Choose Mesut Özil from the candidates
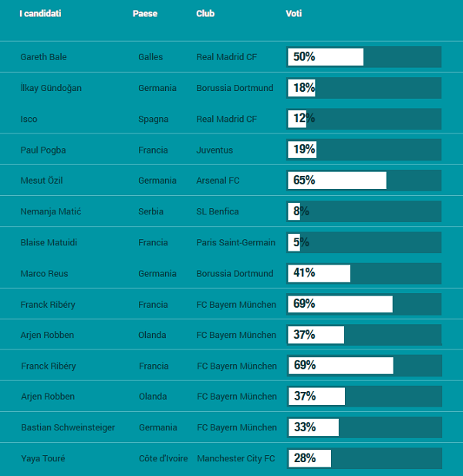This screenshot has height=476, width=463. point(42,181)
